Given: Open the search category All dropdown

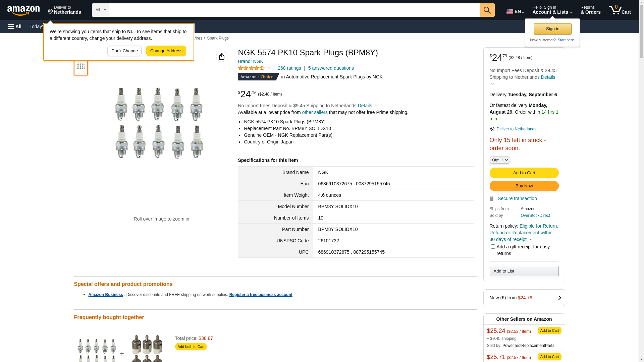Looking at the screenshot, I should [x=101, y=10].
